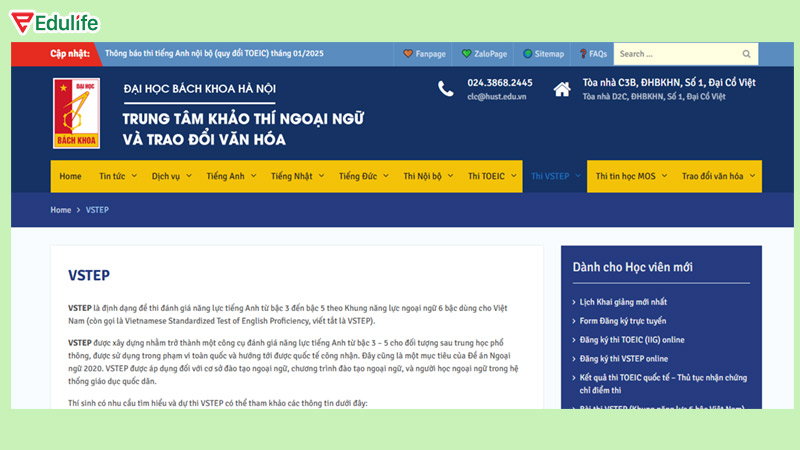This screenshot has height=450, width=800.
Task: Click the VSTEP page heading
Action: pos(89,276)
